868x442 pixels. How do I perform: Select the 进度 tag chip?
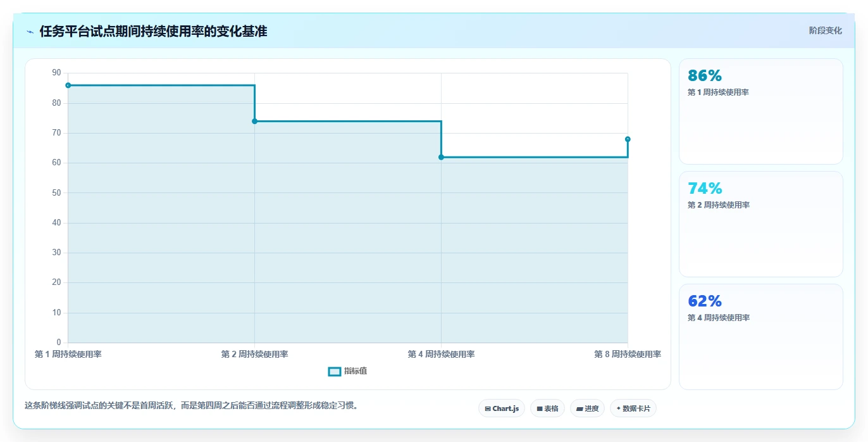pos(587,408)
